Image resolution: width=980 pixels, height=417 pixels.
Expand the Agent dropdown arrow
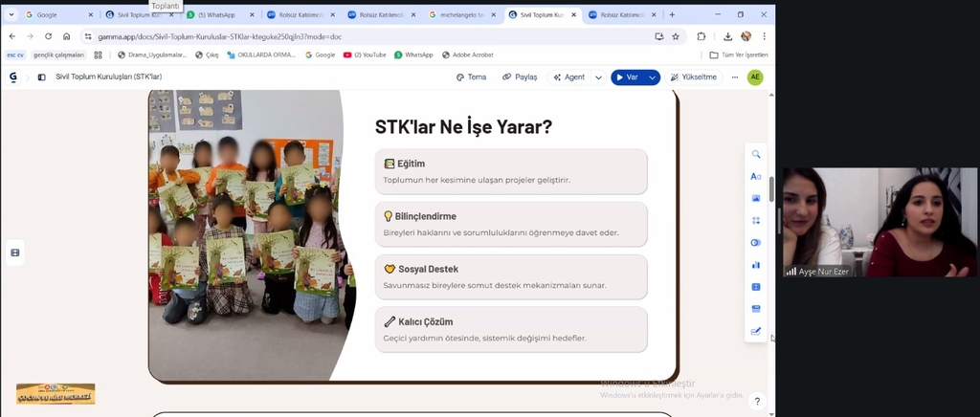click(599, 77)
